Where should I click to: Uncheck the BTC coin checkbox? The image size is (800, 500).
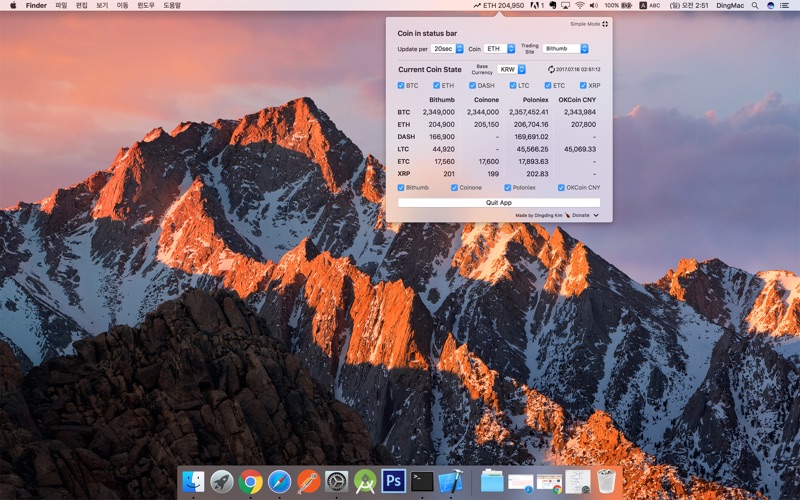click(x=401, y=86)
